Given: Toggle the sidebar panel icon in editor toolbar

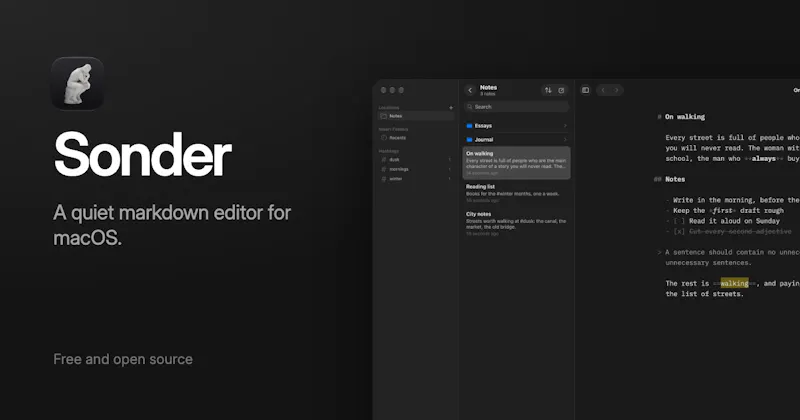Looking at the screenshot, I should tap(585, 90).
